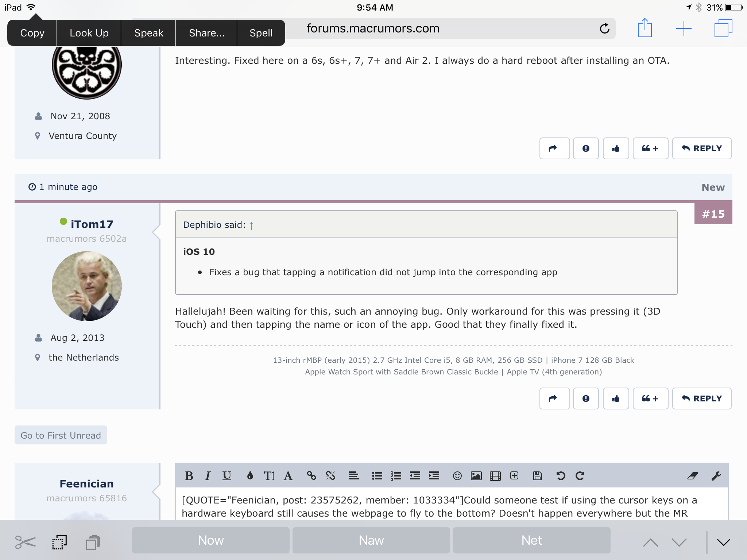
Task: Like iTom17's post with thumbs up
Action: coord(616,398)
